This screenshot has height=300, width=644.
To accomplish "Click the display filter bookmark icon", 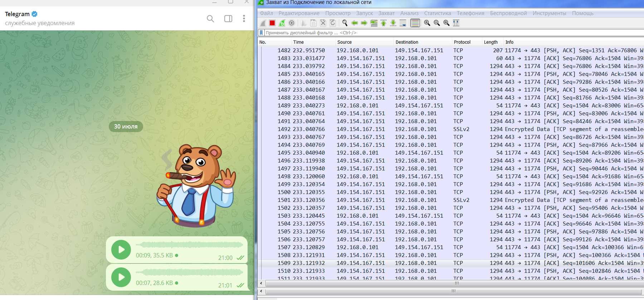I will pyautogui.click(x=261, y=33).
